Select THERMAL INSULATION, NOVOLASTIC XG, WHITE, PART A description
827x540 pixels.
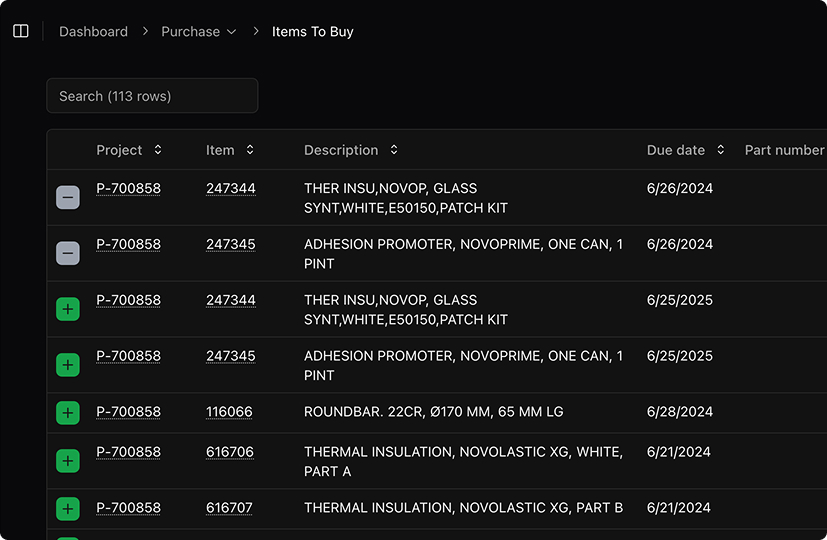(463, 461)
